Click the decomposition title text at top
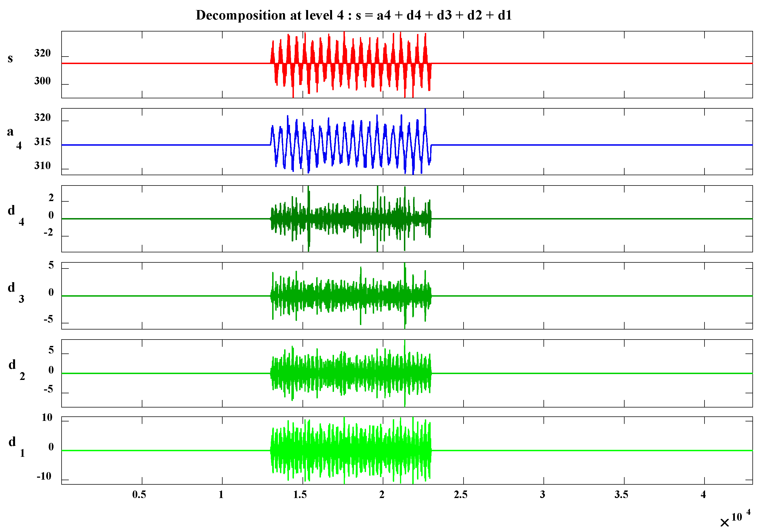This screenshot has width=763, height=532. click(x=353, y=15)
